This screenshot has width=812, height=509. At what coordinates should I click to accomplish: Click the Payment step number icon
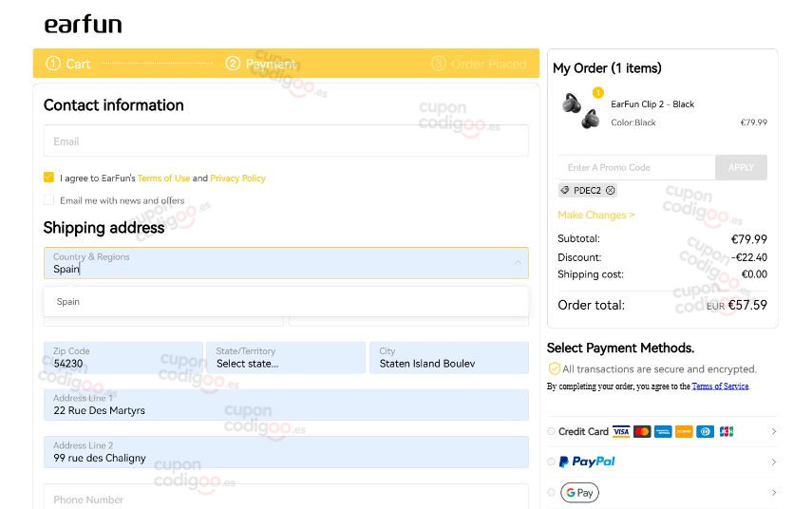233,64
